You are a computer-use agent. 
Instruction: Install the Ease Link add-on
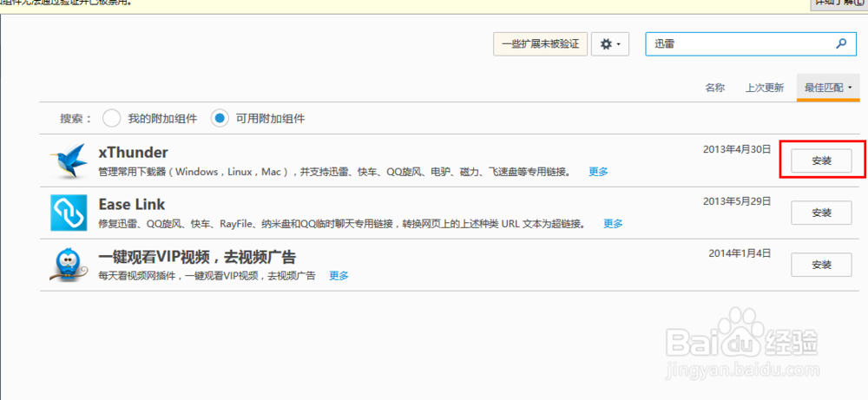click(x=821, y=213)
